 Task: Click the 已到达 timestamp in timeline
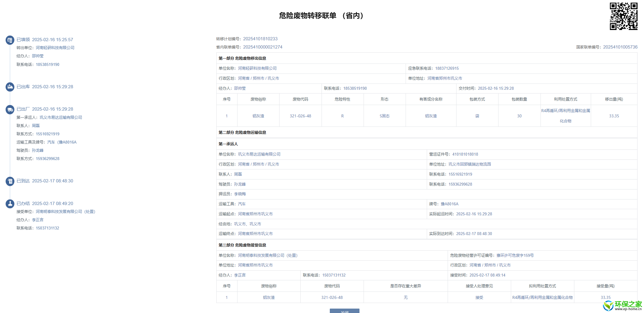click(53, 181)
